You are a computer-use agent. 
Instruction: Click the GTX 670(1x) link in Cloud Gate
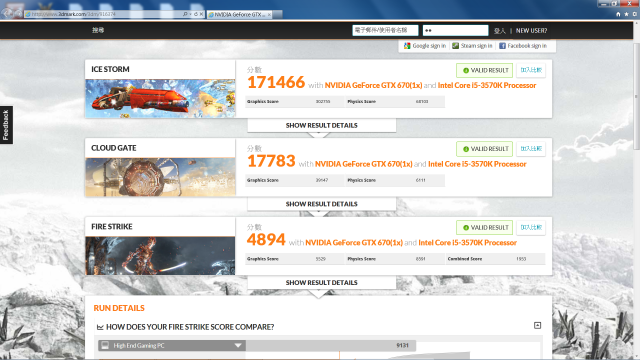point(364,164)
